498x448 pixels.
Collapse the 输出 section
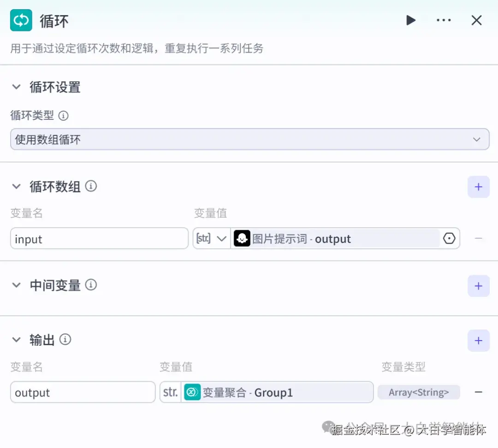(x=17, y=340)
